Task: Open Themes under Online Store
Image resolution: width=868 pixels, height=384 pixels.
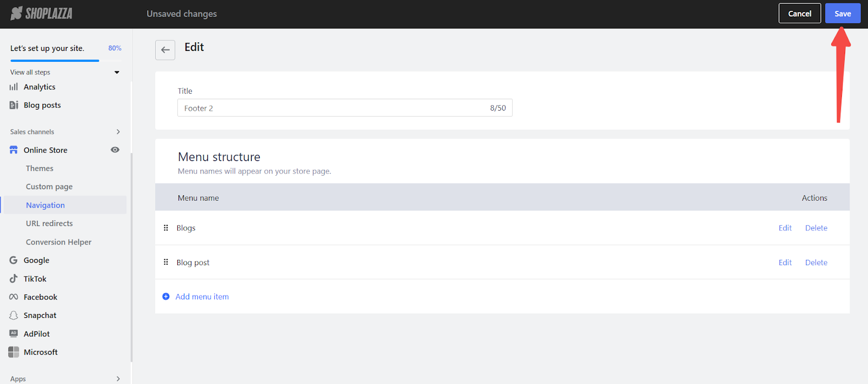Action: (x=40, y=169)
